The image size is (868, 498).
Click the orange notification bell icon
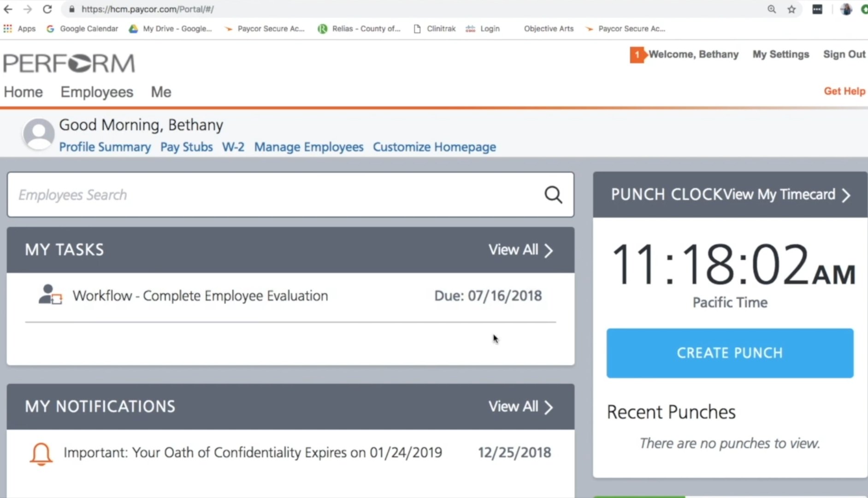tap(41, 454)
